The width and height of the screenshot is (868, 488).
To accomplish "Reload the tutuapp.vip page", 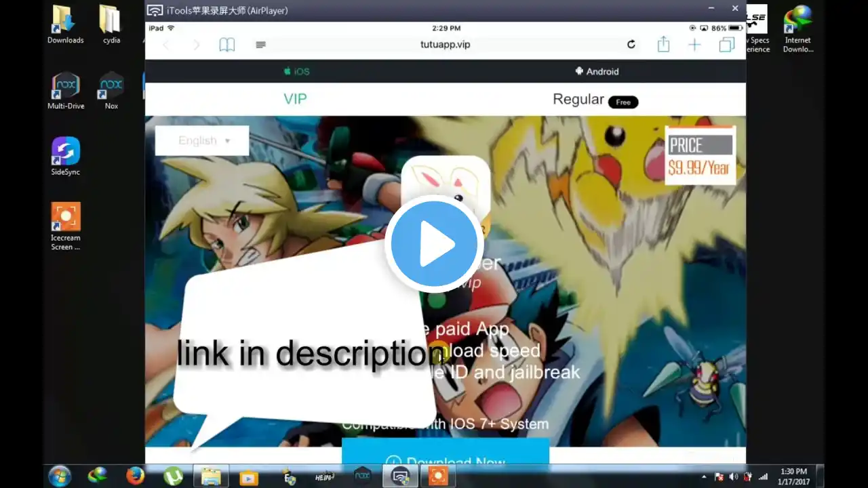I will point(631,45).
